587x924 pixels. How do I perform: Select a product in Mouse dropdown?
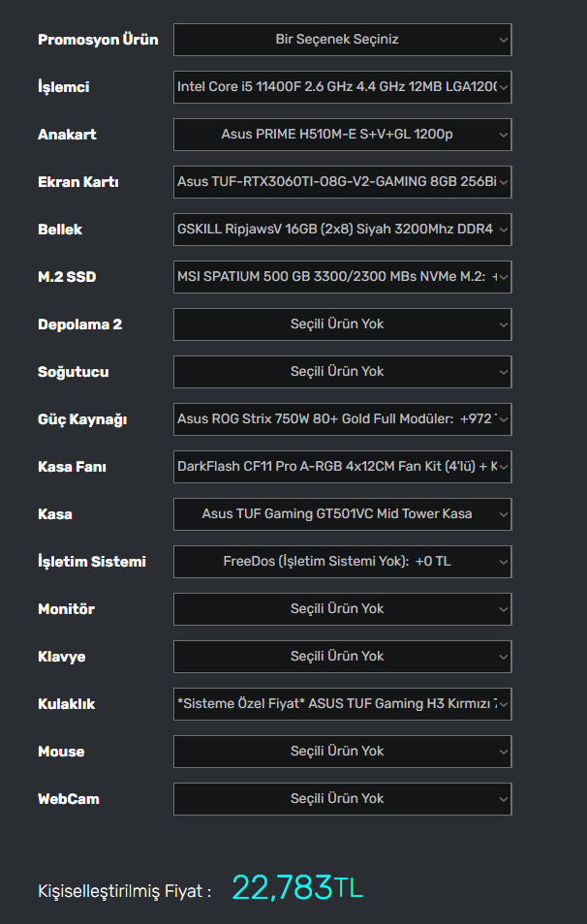[x=342, y=752]
